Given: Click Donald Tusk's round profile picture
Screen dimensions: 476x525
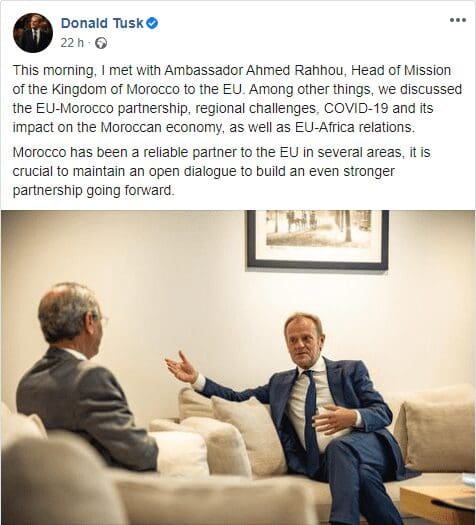Looking at the screenshot, I should tap(33, 33).
